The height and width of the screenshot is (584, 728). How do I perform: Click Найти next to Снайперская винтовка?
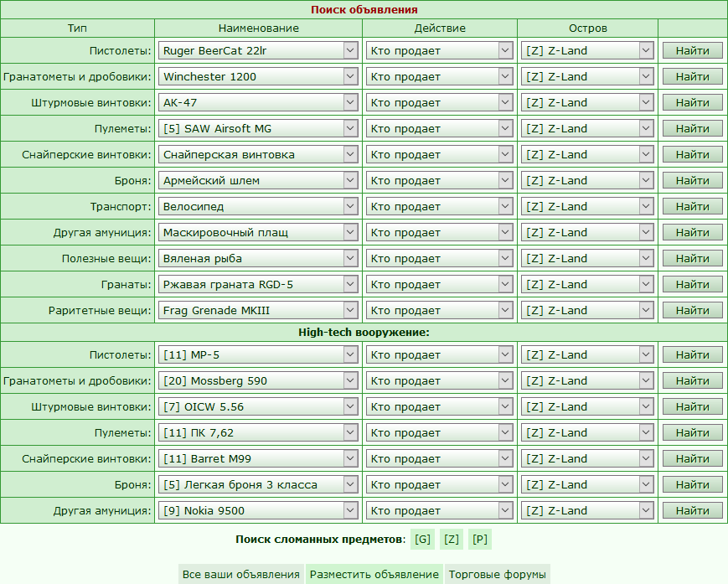pyautogui.click(x=692, y=154)
